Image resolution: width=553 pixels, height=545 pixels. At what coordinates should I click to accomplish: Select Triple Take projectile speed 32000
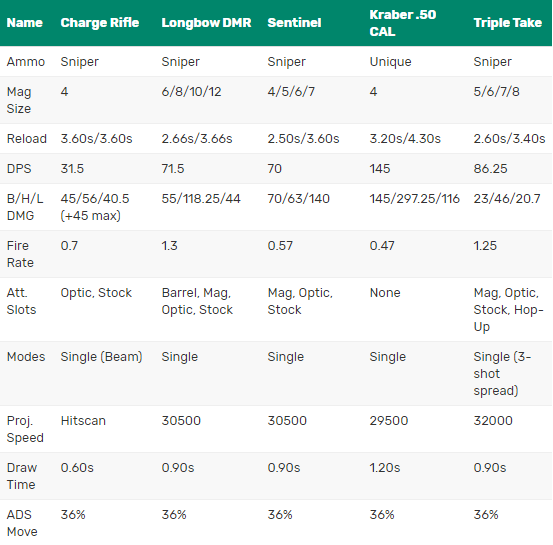click(493, 420)
